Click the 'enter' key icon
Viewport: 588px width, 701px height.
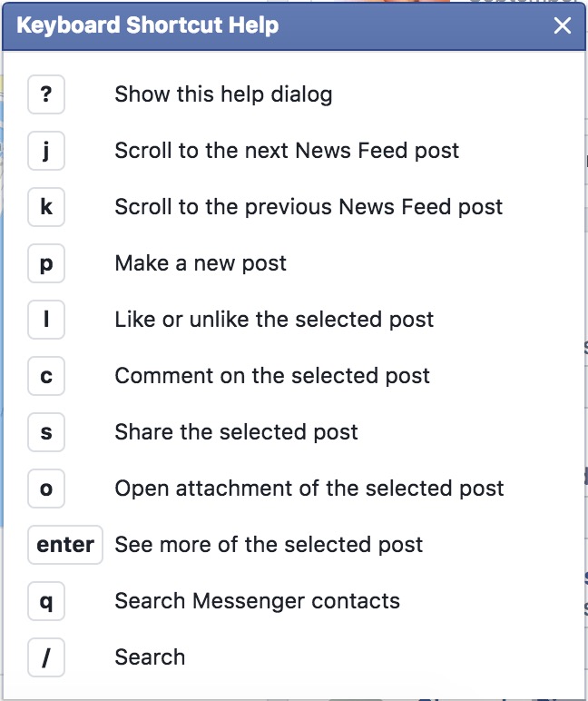tap(65, 545)
